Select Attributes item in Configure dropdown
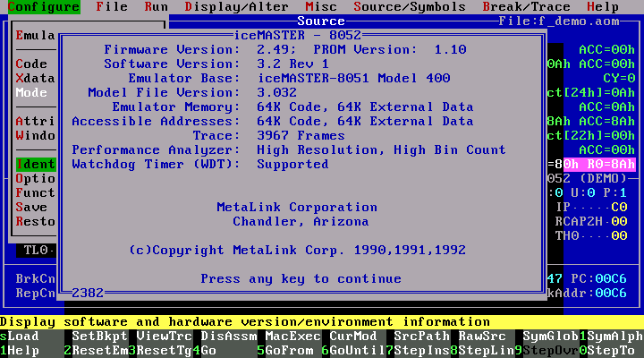Screen dimensions: 644x358 pos(35,121)
